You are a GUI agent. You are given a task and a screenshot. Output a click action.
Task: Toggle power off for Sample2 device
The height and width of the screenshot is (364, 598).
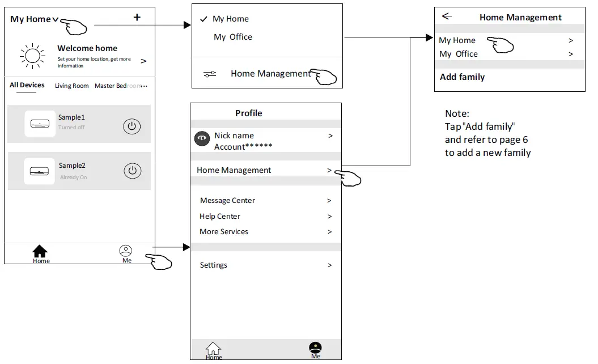pyautogui.click(x=132, y=171)
